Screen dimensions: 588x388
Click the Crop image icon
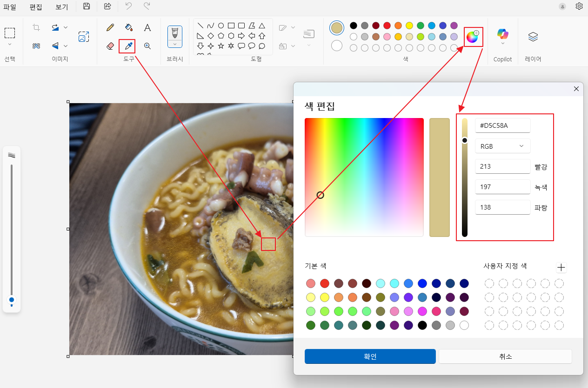tap(36, 27)
